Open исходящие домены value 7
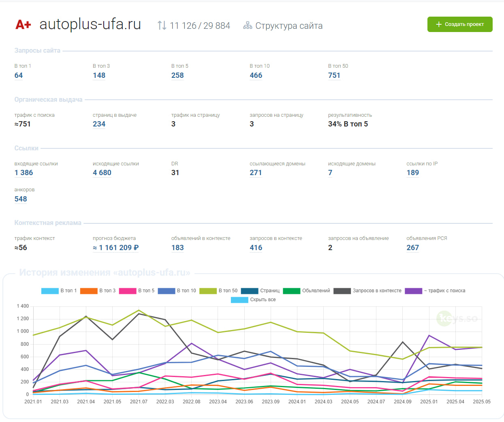This screenshot has height=422, width=504. [330, 173]
